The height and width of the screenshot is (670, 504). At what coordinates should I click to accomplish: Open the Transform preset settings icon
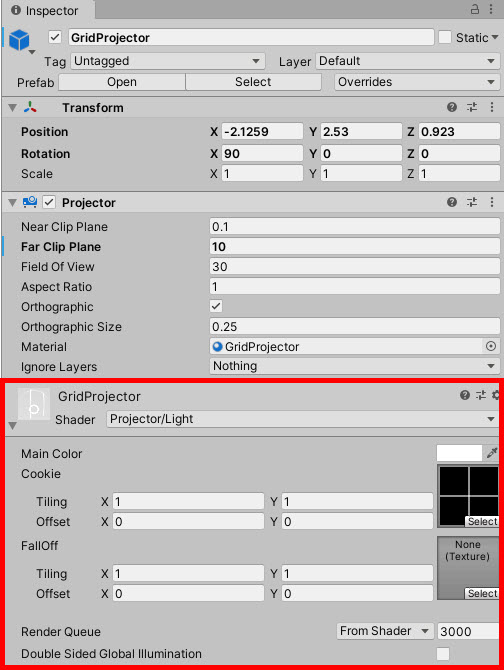pos(472,107)
